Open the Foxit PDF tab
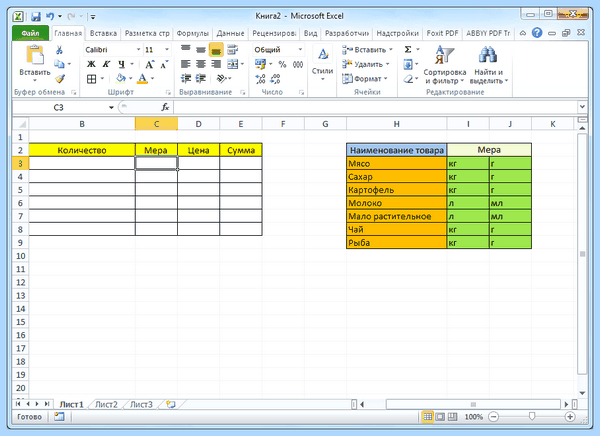Image resolution: width=600 pixels, height=436 pixels. tap(442, 33)
